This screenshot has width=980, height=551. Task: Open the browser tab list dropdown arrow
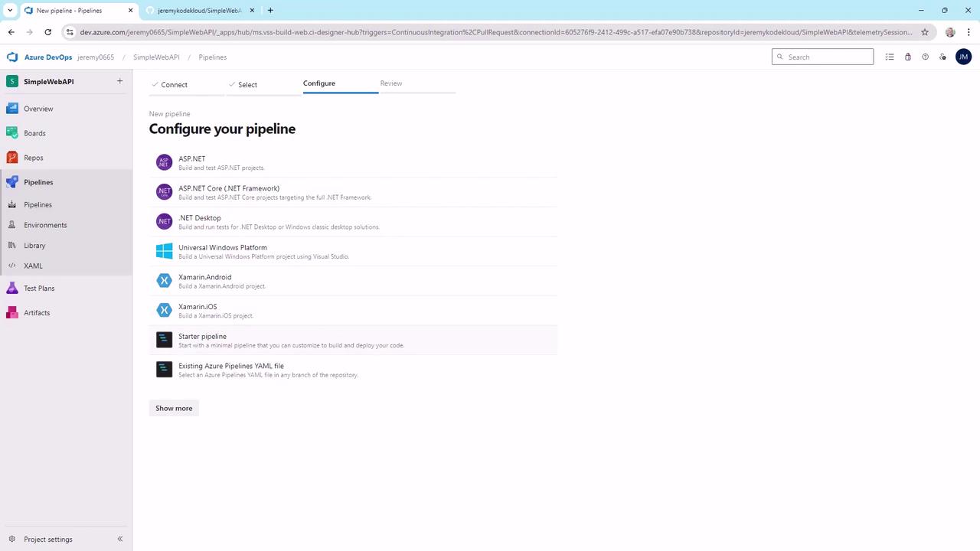tap(8, 10)
